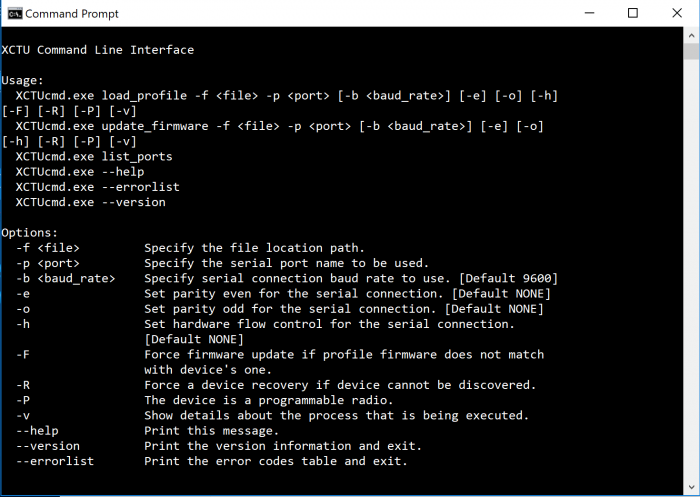Click the -b <baud_rate> option entry
Viewport: 700px width, 497px height.
tap(66, 278)
